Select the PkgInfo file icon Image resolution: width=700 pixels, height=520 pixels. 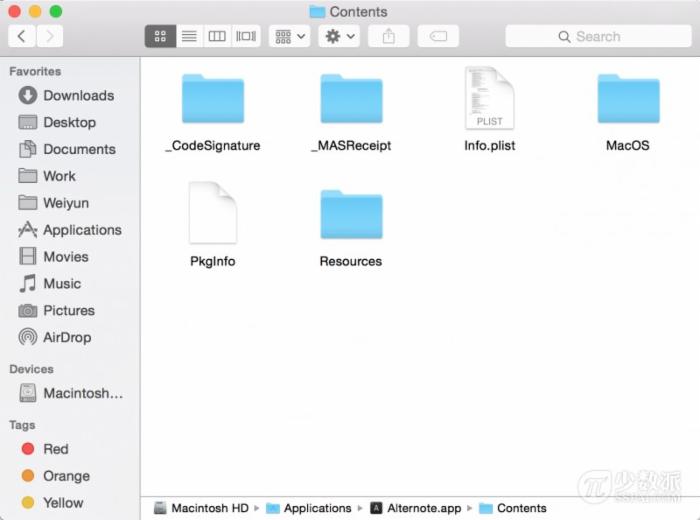click(x=212, y=213)
